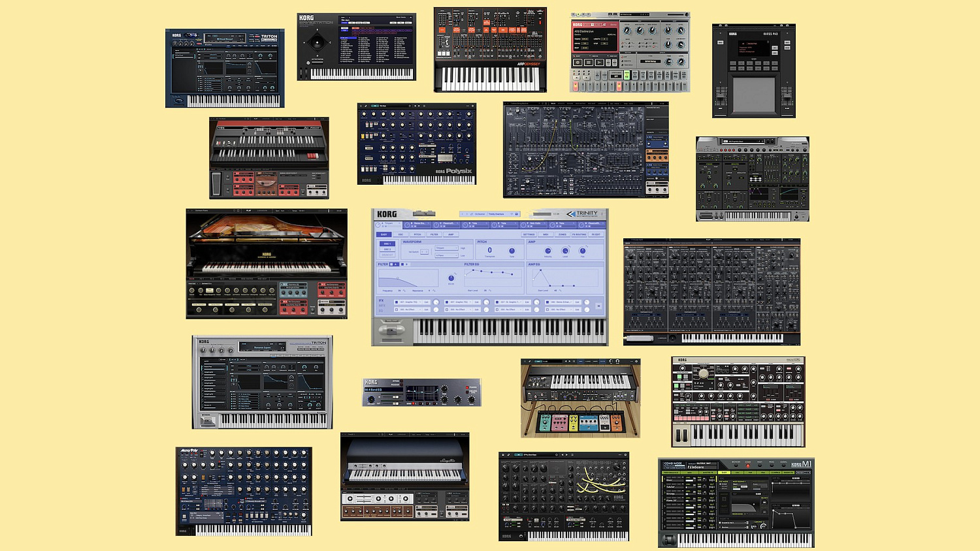Click the Wavestation vector joystick
This screenshot has width=980, height=551.
[317, 42]
